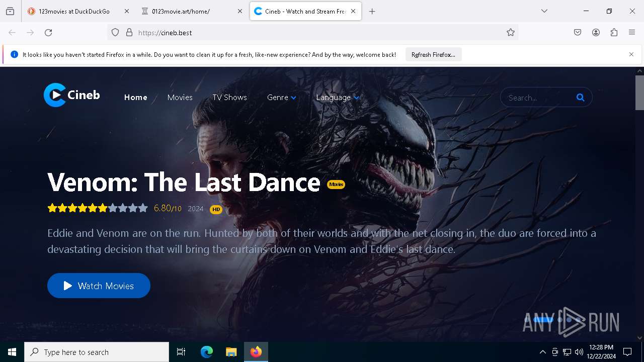Open Firefox View icon in tab strip
This screenshot has width=644, height=362.
point(10,11)
